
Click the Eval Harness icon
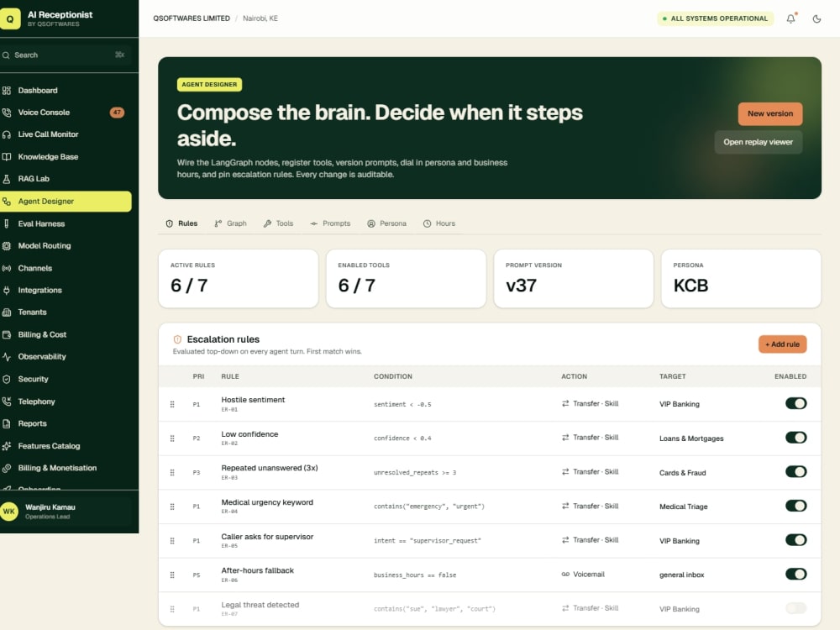click(7, 224)
